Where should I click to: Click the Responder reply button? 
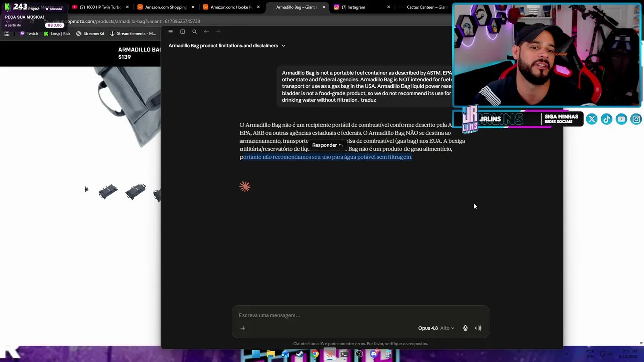pyautogui.click(x=327, y=145)
